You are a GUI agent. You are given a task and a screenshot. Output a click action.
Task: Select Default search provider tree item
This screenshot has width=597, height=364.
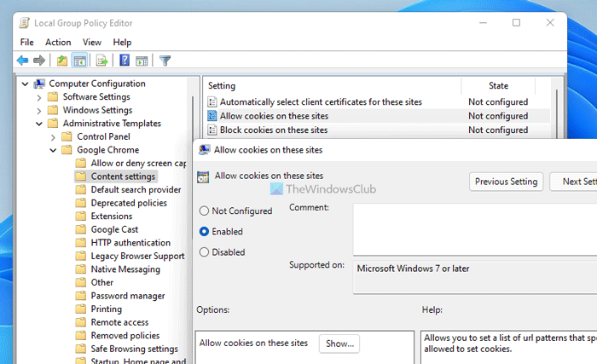(136, 189)
